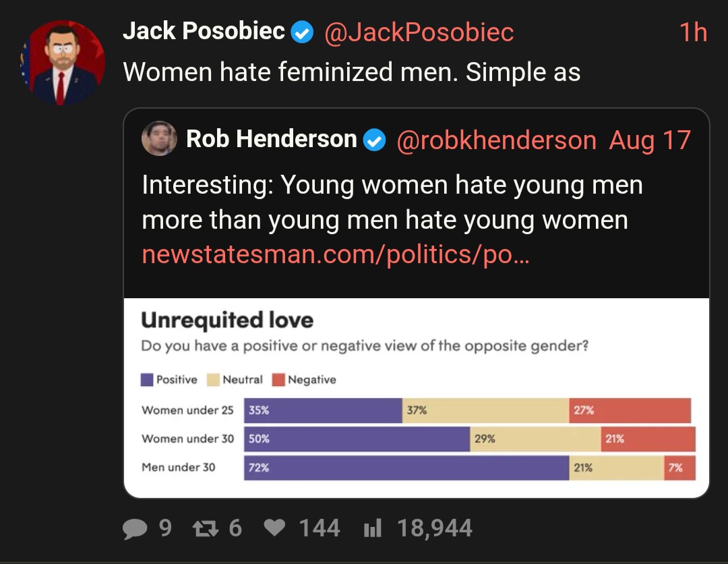Click the purple Positive legend swatch
The height and width of the screenshot is (564, 728).
coord(147,380)
